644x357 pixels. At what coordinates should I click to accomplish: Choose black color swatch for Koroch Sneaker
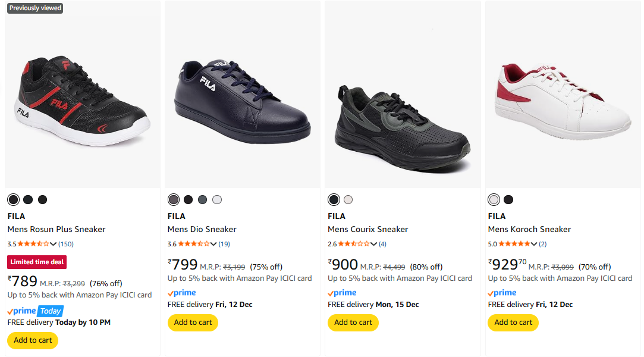(508, 199)
